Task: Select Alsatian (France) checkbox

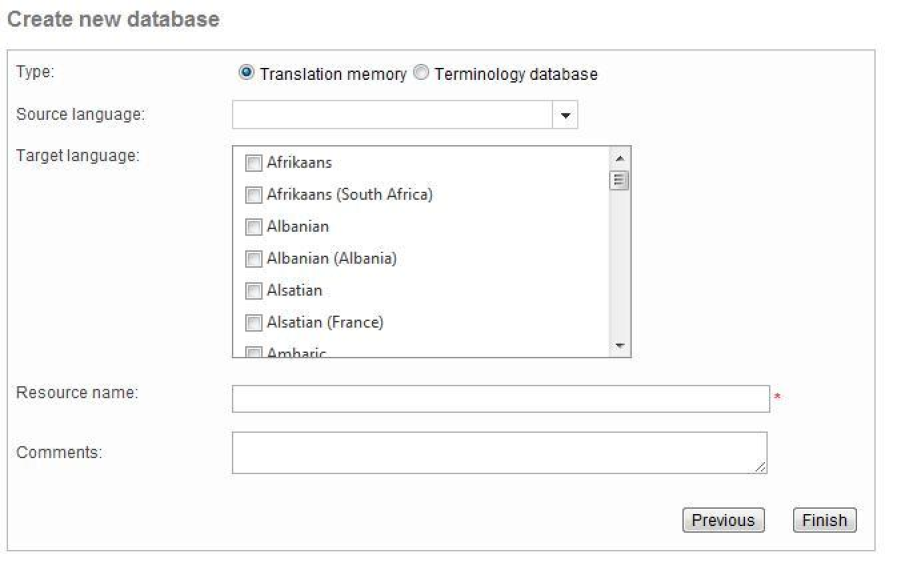Action: [x=253, y=323]
